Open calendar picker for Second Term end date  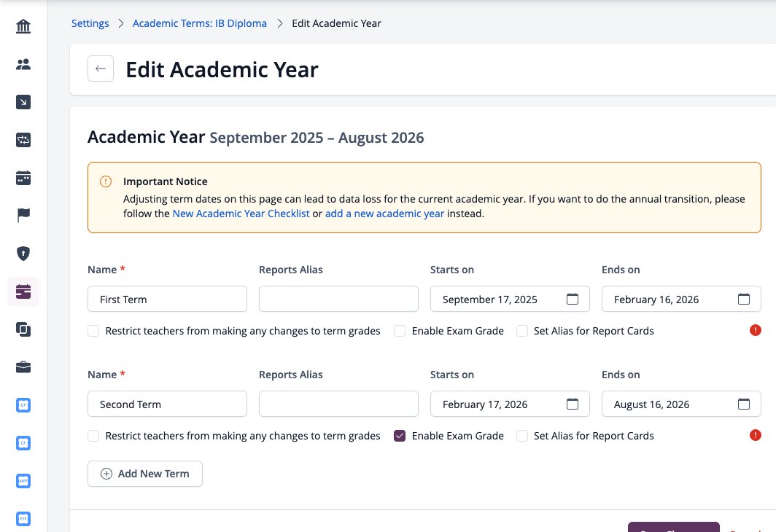click(x=743, y=404)
